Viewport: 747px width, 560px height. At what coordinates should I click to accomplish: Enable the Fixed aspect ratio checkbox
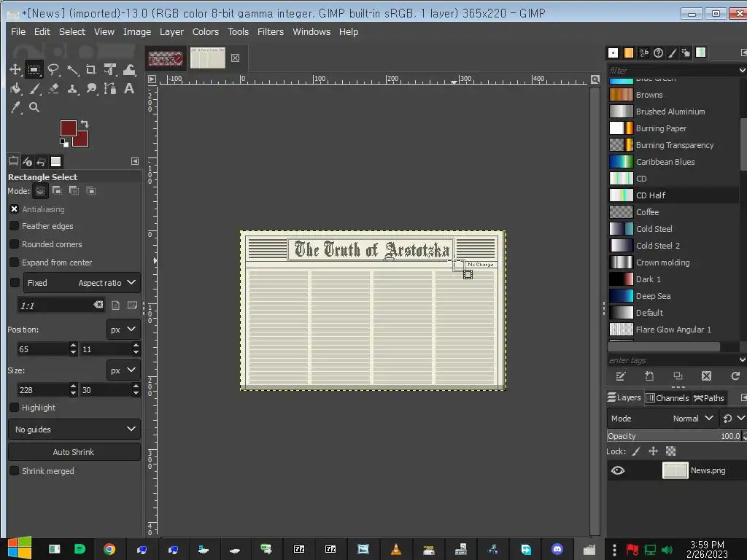click(15, 283)
